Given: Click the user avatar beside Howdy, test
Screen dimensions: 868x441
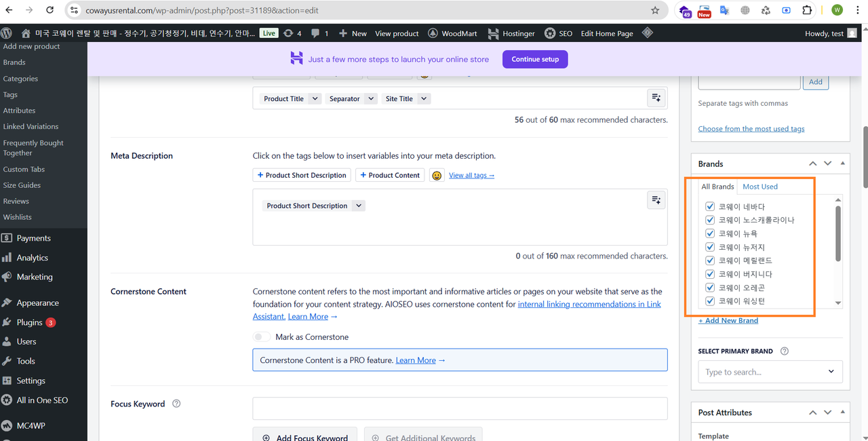Looking at the screenshot, I should 852,33.
